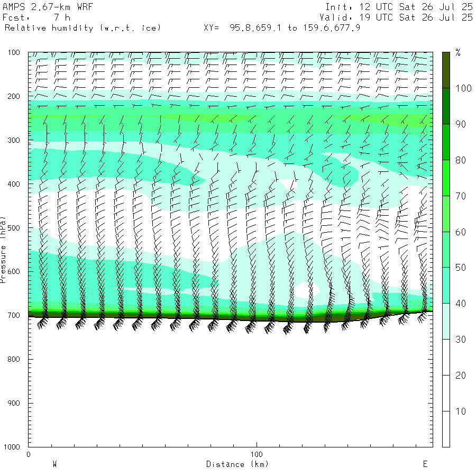Click the 600 hPa pressure axis label
This screenshot has width=476, height=476.
pyautogui.click(x=14, y=272)
